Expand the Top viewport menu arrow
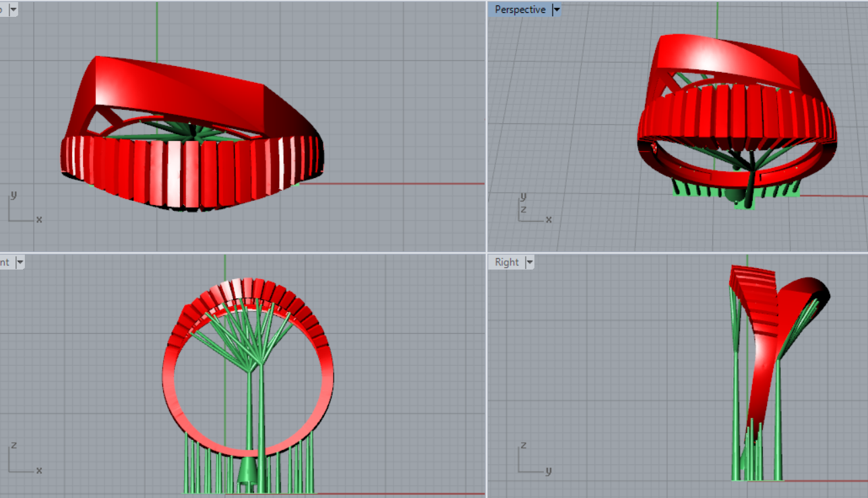868x498 pixels. coord(13,10)
